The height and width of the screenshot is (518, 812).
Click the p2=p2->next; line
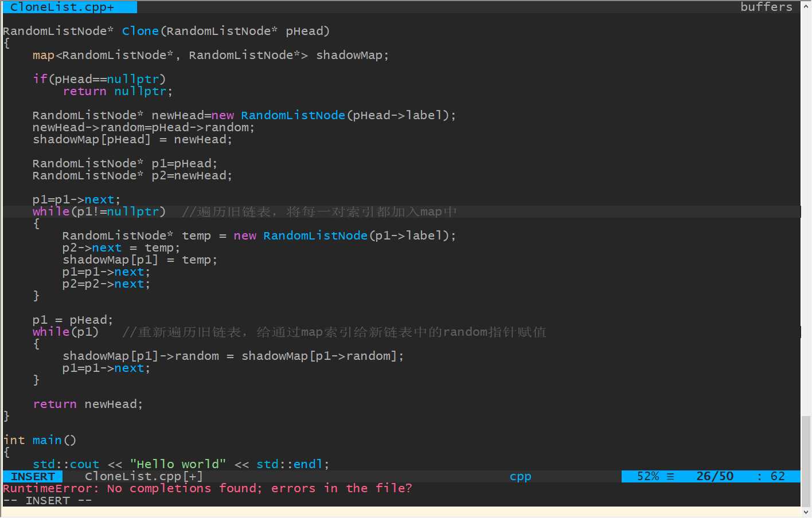[106, 284]
